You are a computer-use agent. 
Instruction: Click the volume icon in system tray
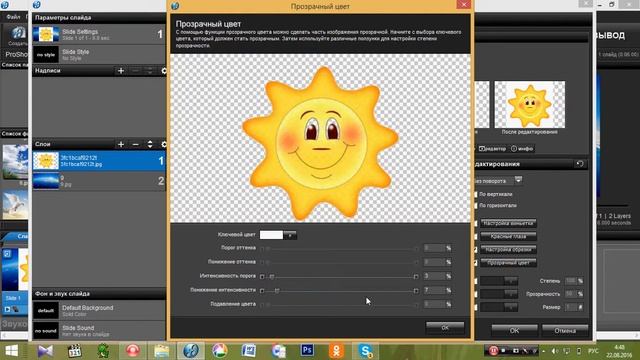pos(555,351)
